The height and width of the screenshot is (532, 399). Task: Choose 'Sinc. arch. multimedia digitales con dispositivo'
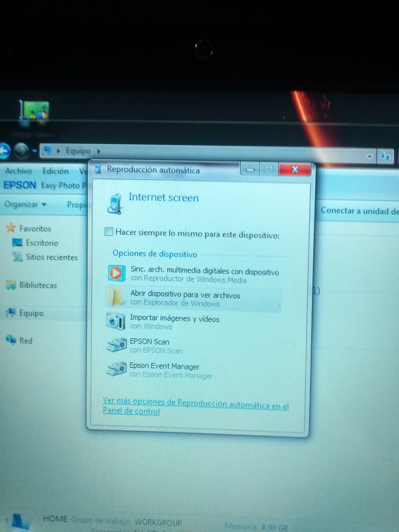pyautogui.click(x=205, y=271)
